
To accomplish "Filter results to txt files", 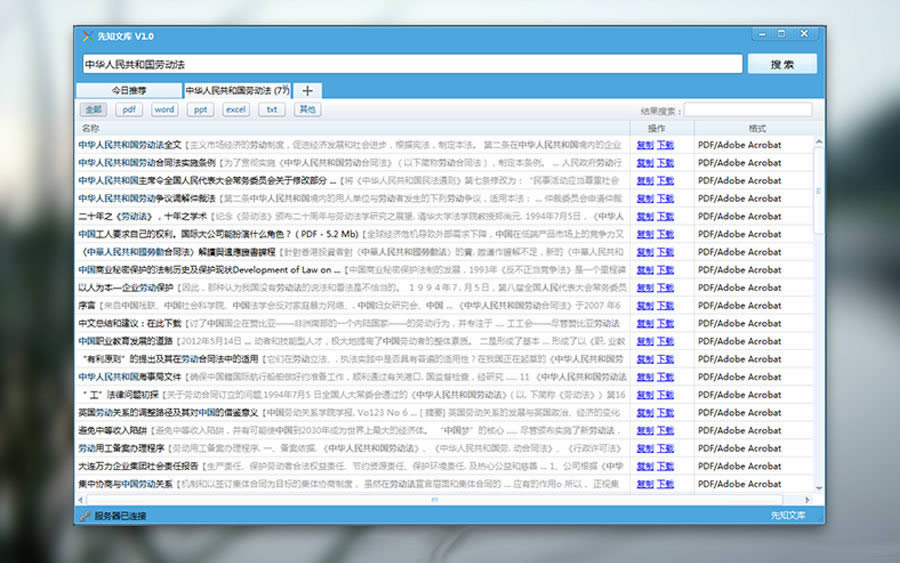I will tap(271, 110).
